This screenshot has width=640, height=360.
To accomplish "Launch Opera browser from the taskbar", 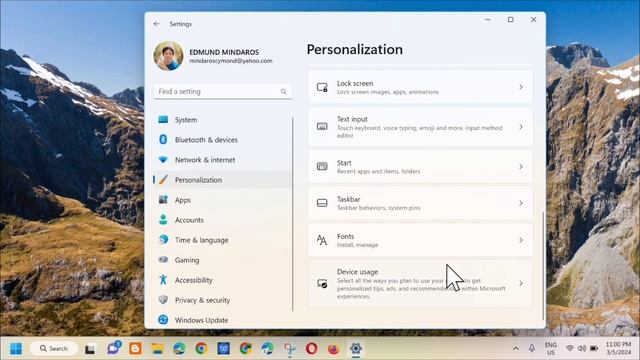I will [x=311, y=349].
